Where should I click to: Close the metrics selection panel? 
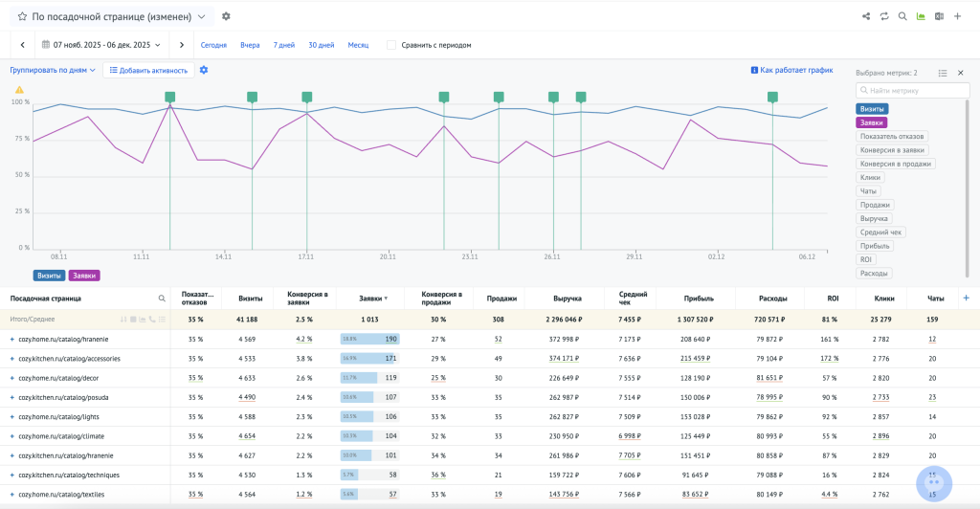960,73
